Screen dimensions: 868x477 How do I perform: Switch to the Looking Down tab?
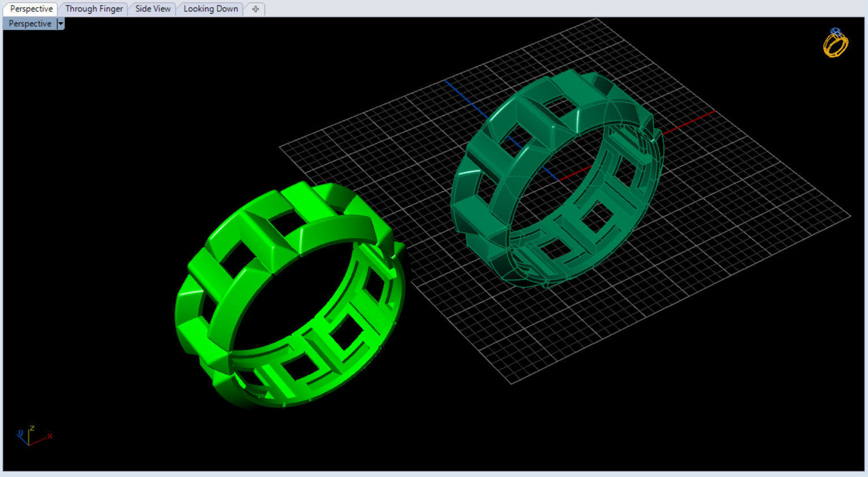click(x=211, y=9)
